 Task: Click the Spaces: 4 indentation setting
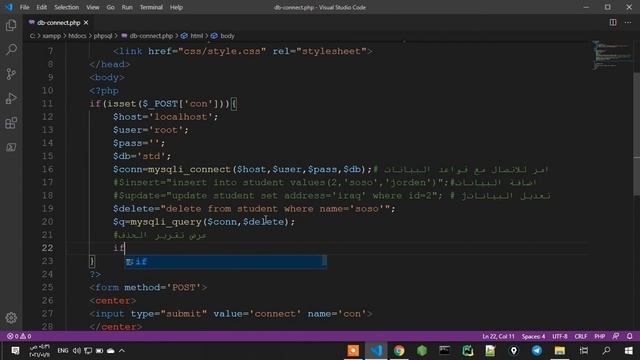533,336
